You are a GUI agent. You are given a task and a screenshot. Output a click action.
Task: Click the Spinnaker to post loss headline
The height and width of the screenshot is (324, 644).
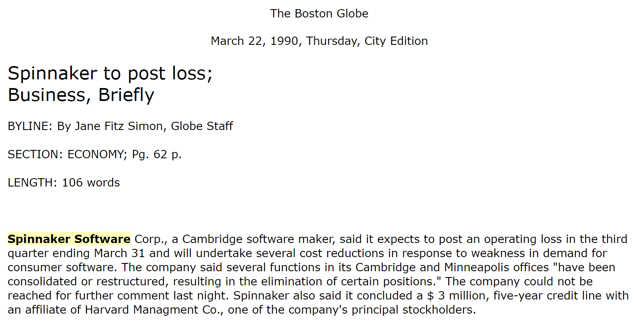tap(110, 74)
